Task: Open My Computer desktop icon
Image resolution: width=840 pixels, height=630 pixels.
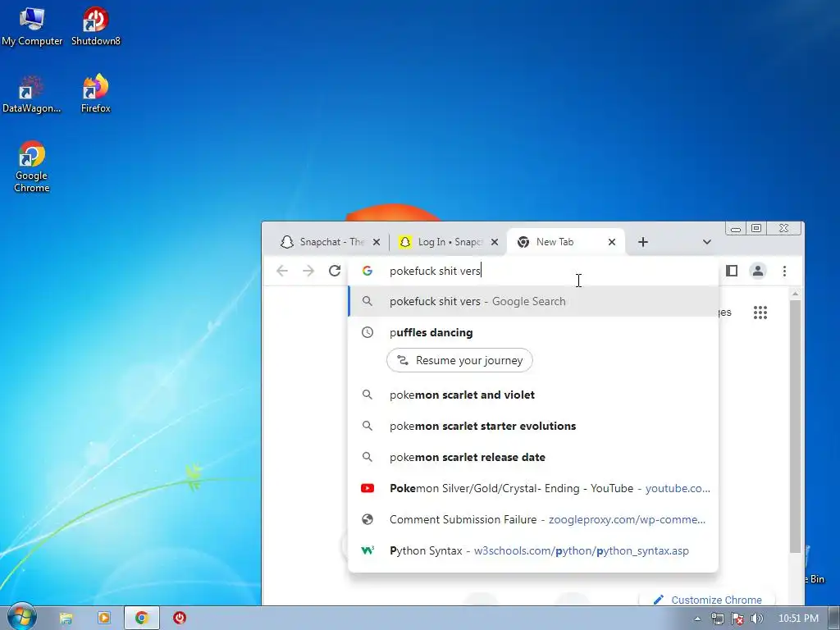Action: pos(32,27)
